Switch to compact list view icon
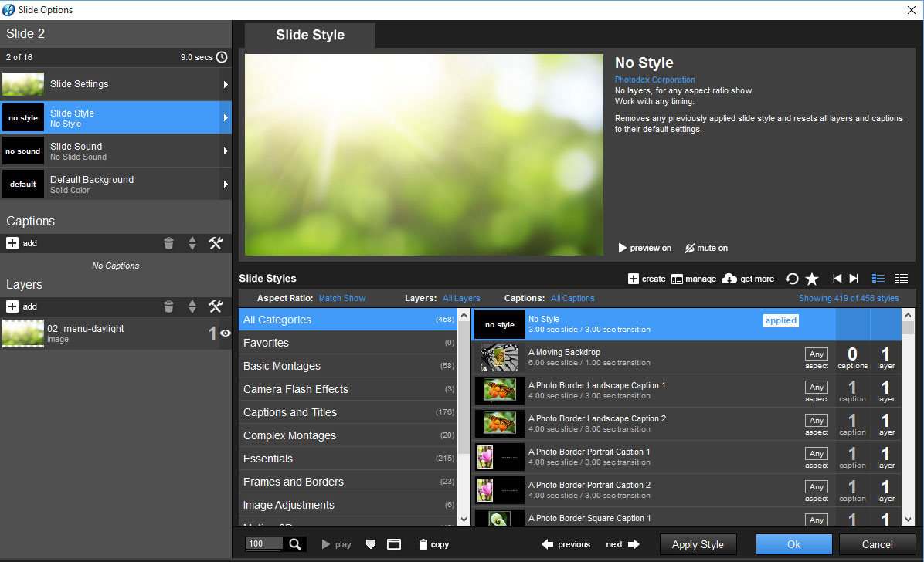This screenshot has height=562, width=924. (x=902, y=279)
